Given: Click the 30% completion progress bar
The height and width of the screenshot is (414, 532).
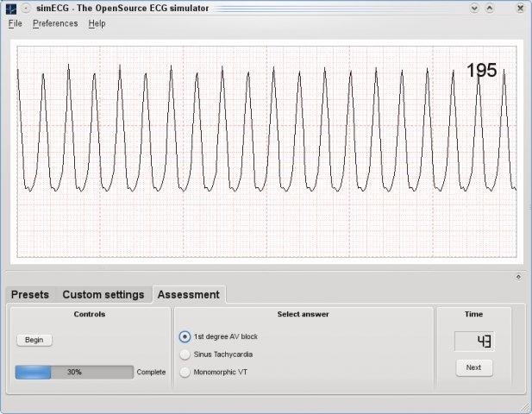Looking at the screenshot, I should [75, 373].
